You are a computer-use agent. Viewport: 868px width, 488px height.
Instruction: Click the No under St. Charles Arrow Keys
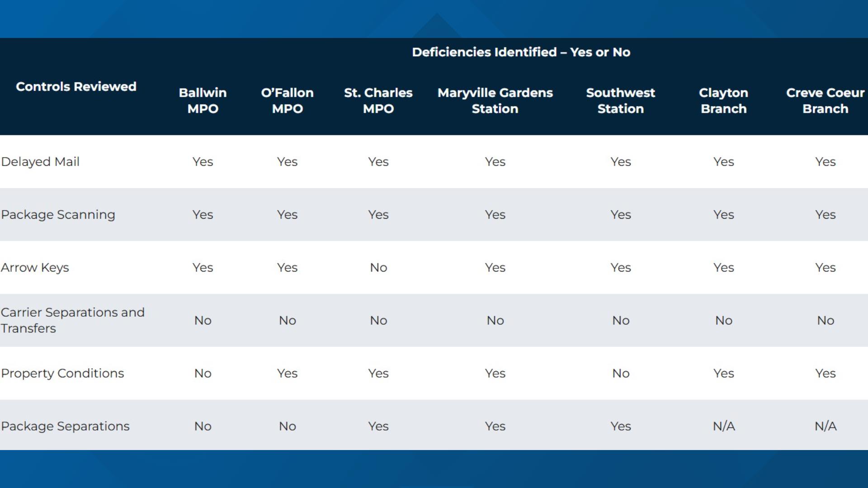[378, 267]
